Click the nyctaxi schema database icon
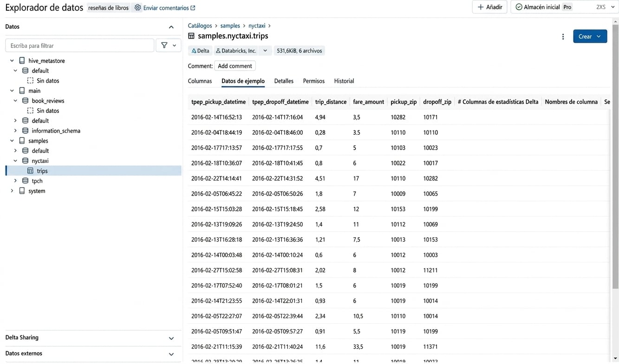This screenshot has height=364, width=619. click(26, 161)
